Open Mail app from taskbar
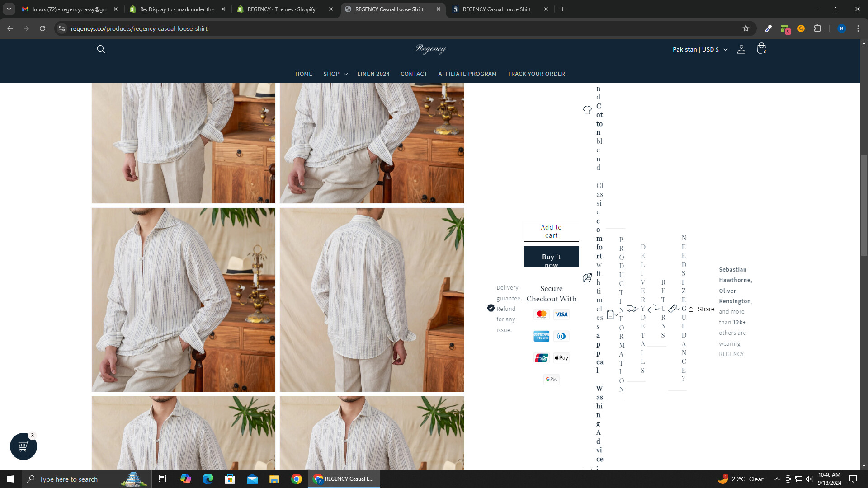Screen dimensions: 868x488 coord(252,479)
